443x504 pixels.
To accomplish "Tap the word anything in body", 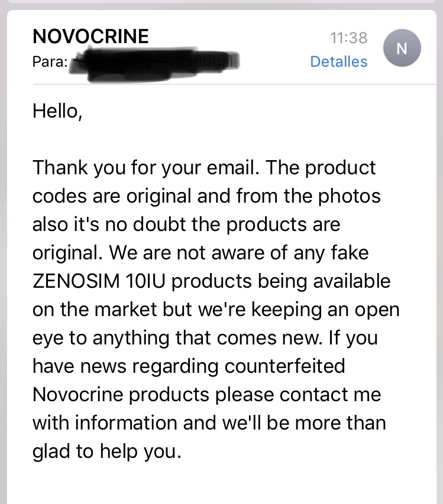I will (131, 338).
